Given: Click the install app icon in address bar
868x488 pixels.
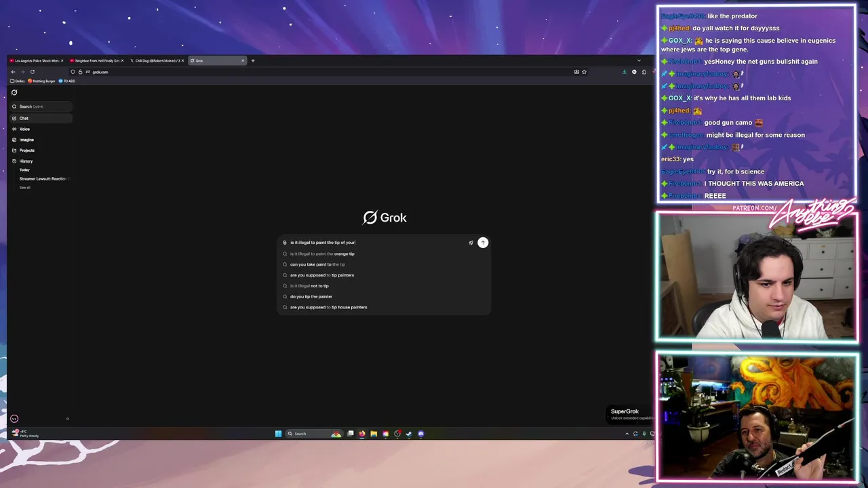Looking at the screenshot, I should tap(576, 72).
